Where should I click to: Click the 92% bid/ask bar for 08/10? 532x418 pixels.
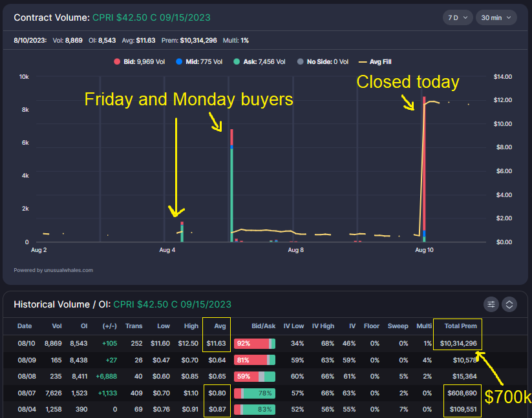coord(255,344)
